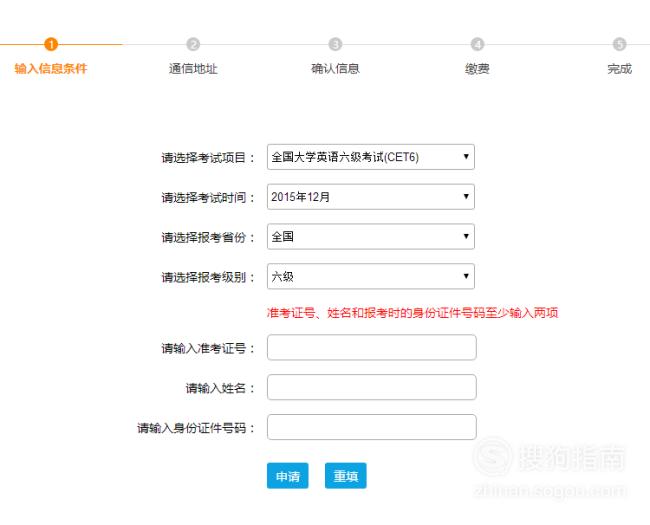Click the 通信地址 step label
650x525 pixels.
tap(193, 68)
